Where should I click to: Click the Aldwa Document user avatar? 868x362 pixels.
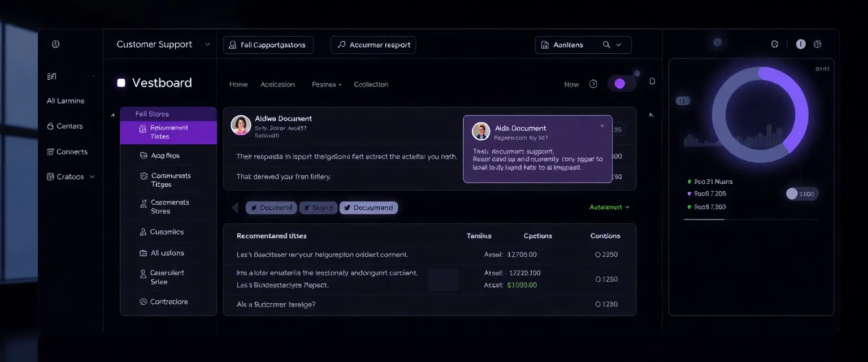click(241, 125)
